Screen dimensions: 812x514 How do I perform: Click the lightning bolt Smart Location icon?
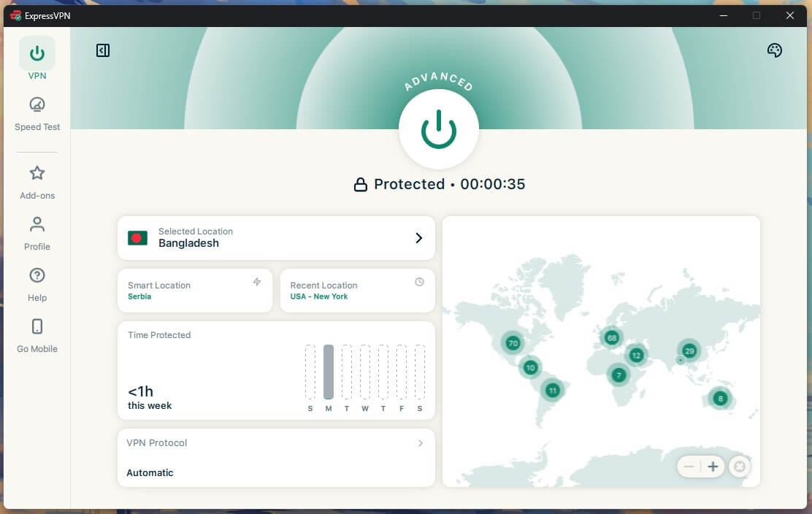[257, 282]
